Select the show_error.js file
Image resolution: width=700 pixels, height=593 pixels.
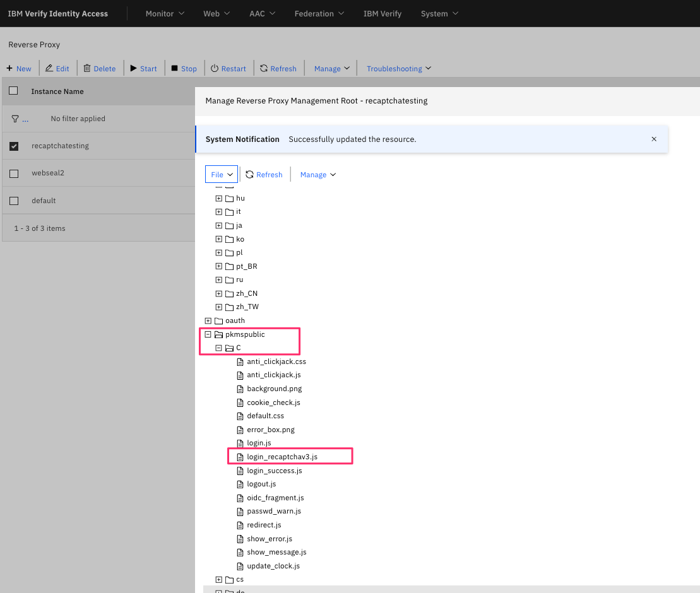(x=270, y=539)
